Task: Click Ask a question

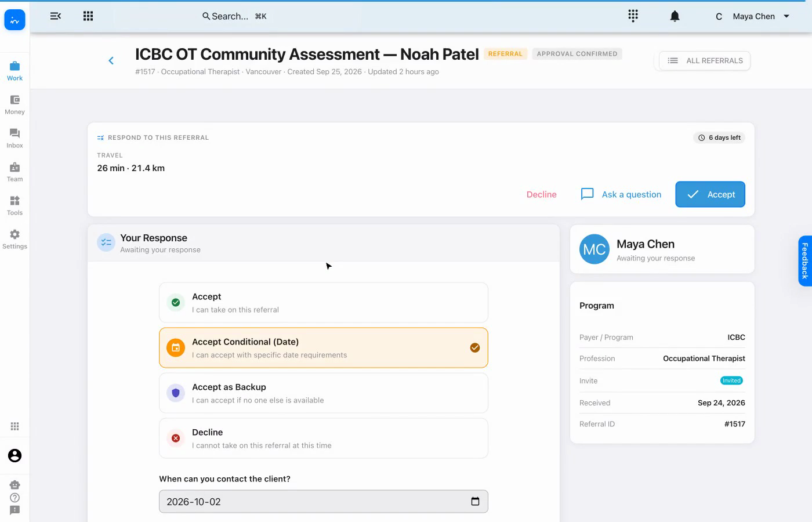Action: [621, 194]
